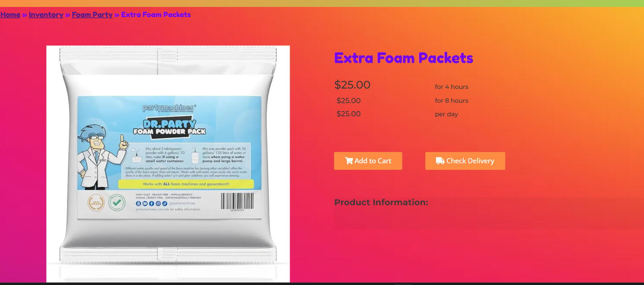644x285 pixels.
Task: Add the foam packets to cart
Action: coord(368,161)
